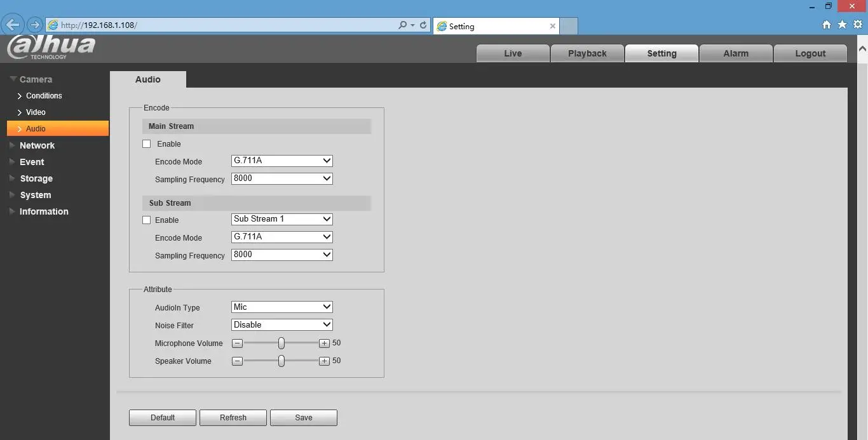Click the Default button
Viewport: 868px width, 440px height.
[x=163, y=417]
